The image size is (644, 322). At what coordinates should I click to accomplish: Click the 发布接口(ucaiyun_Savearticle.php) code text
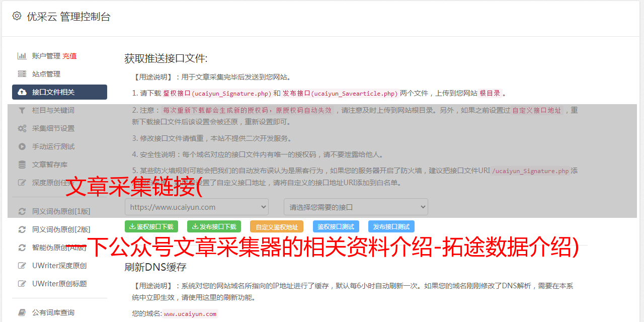coord(341,94)
